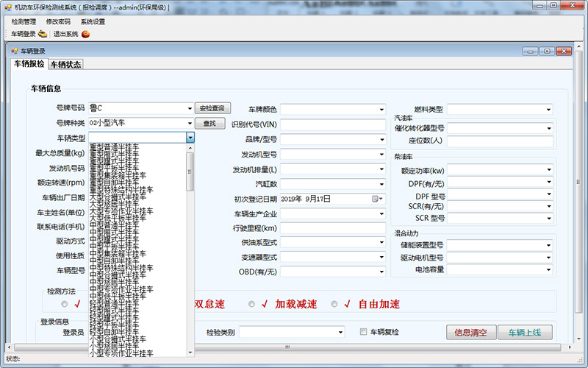Click the 车辆登录 inner window title icon

[15, 51]
